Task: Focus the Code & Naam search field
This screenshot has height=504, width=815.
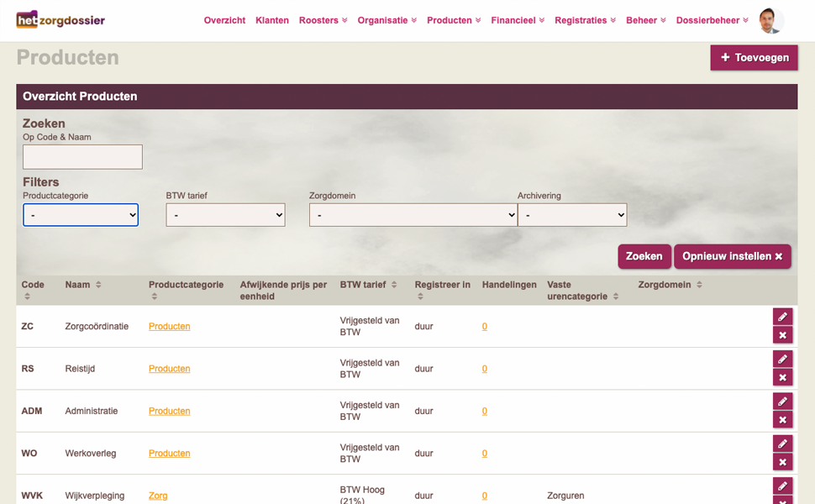Action: coord(82,157)
